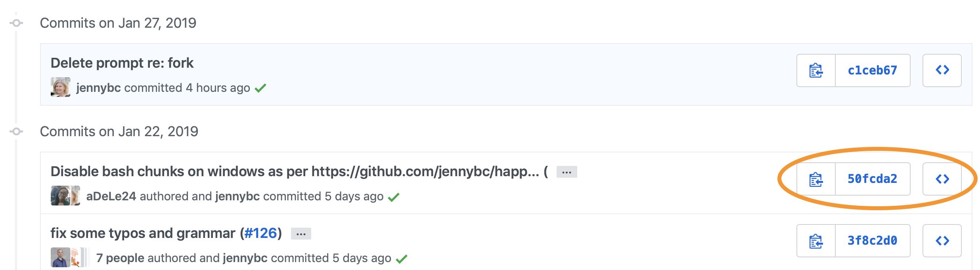
Task: View green check status for Delete prompt commit
Action: (260, 88)
